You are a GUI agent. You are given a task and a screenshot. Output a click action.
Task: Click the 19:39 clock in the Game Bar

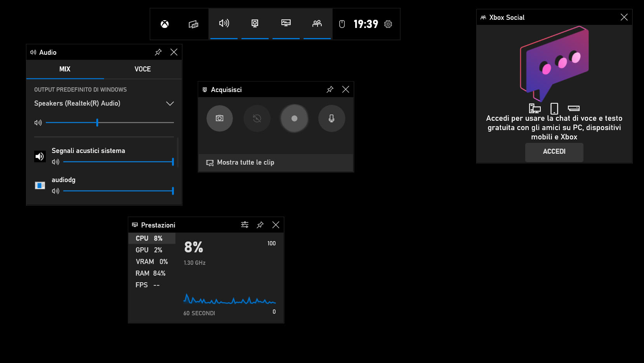tap(366, 24)
